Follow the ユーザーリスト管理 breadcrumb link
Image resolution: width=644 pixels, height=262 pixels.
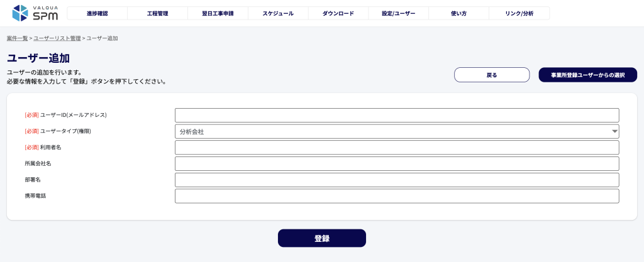(x=57, y=38)
